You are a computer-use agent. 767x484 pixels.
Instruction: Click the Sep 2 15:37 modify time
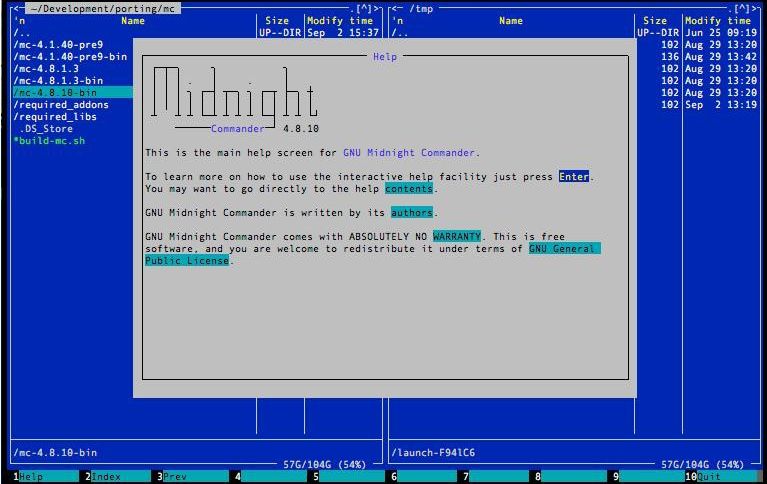click(x=343, y=33)
